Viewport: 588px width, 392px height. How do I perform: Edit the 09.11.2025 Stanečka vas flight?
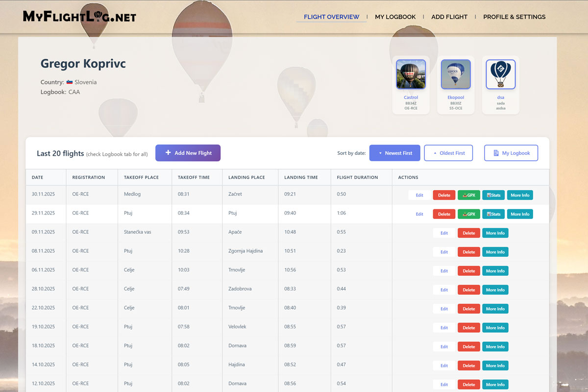[x=444, y=233]
